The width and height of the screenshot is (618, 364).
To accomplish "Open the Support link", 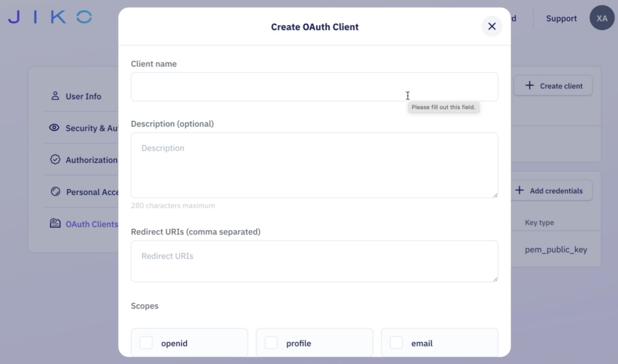I will [561, 18].
